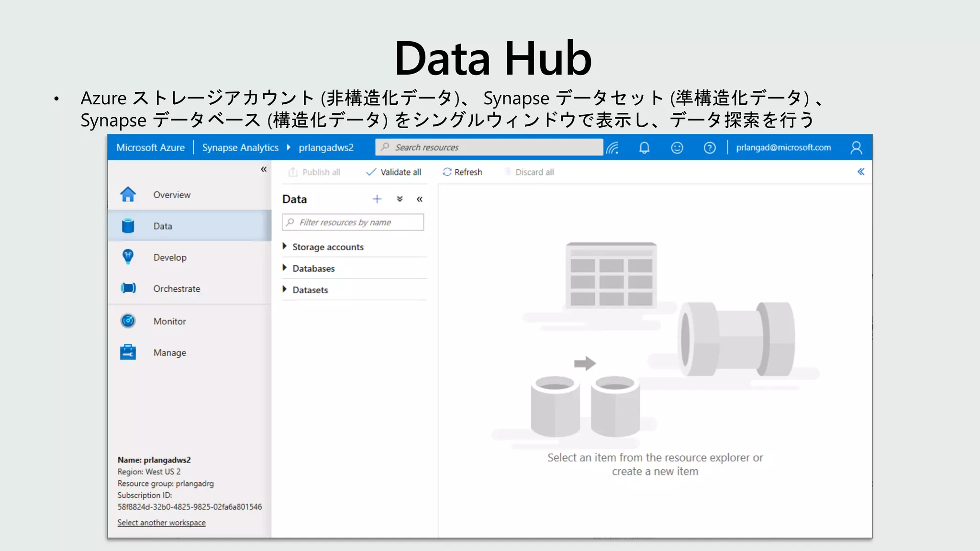Open Orchestrate in the navigation menu
The image size is (980, 551).
tap(177, 288)
